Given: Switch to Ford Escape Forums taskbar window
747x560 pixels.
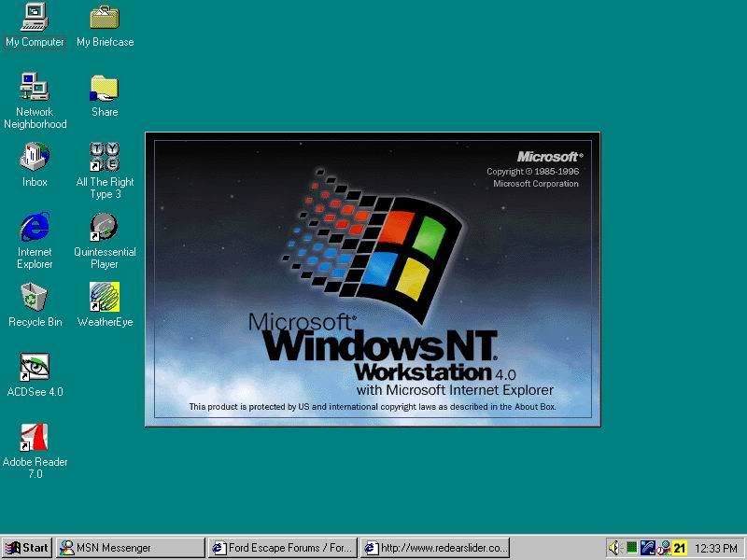Looking at the screenshot, I should (282, 548).
